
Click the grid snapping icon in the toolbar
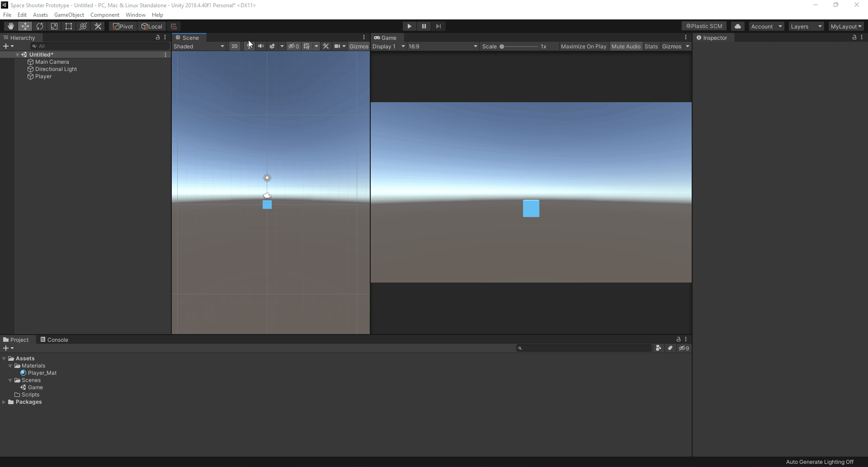(x=174, y=26)
